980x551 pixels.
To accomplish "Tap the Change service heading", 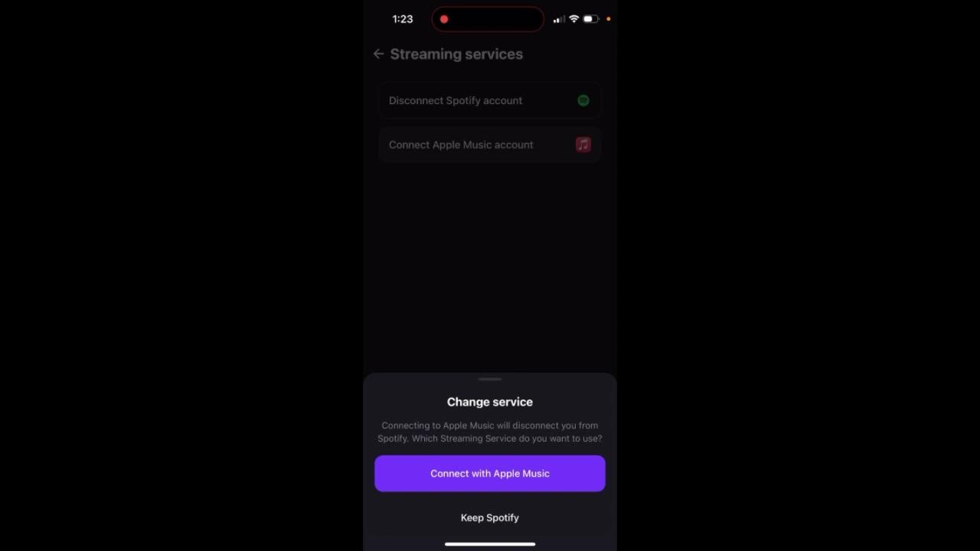I will point(490,402).
